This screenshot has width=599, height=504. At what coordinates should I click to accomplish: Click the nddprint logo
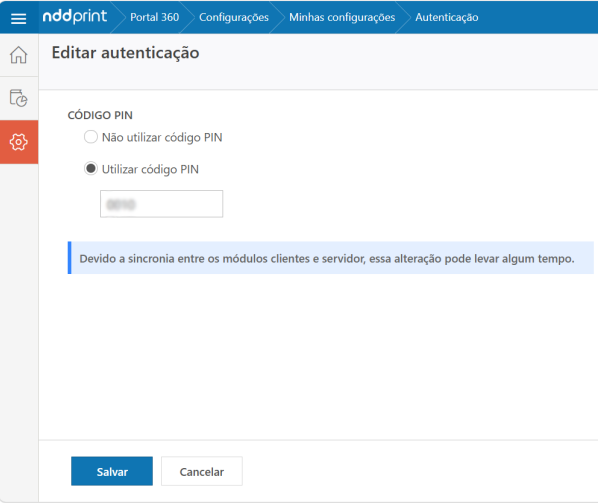tap(75, 16)
